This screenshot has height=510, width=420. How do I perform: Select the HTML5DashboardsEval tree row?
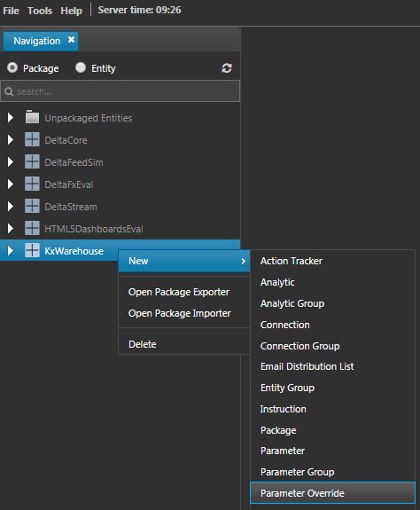click(121, 228)
